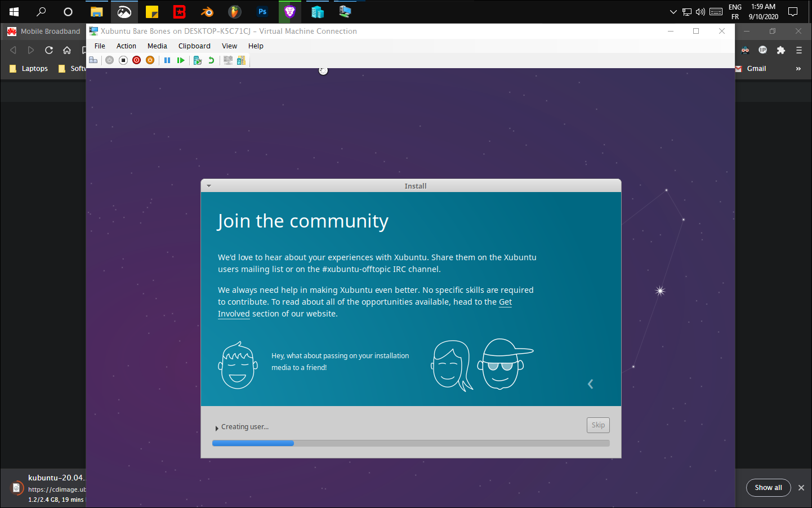The image size is (812, 508).
Task: Open the File menu
Action: tap(100, 46)
